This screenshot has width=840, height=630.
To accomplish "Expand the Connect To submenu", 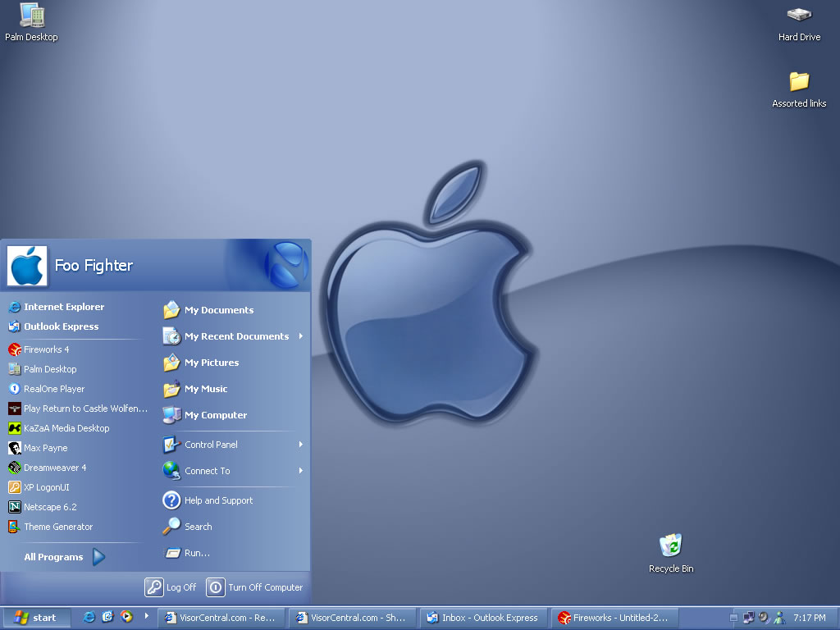I will point(300,471).
